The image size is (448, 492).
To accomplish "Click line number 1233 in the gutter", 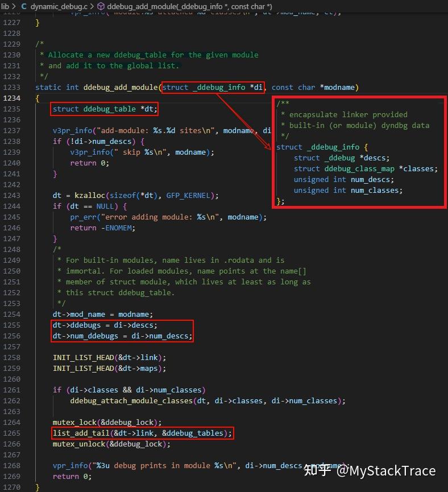I will point(11,87).
